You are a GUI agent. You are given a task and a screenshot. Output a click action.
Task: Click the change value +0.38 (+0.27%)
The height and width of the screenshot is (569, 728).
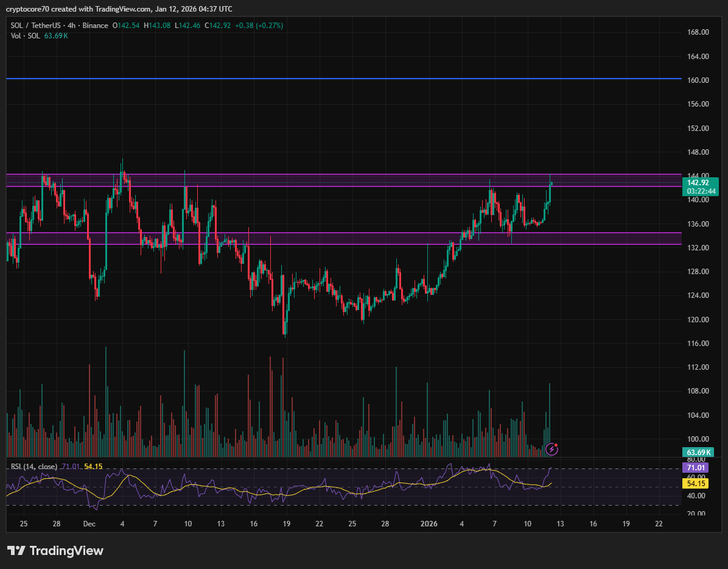[x=259, y=26]
